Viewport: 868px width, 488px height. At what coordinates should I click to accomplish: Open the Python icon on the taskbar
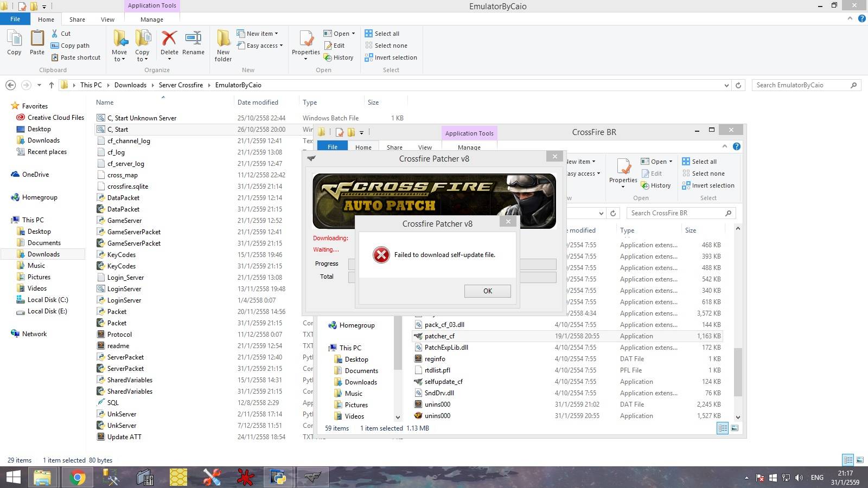pyautogui.click(x=278, y=477)
